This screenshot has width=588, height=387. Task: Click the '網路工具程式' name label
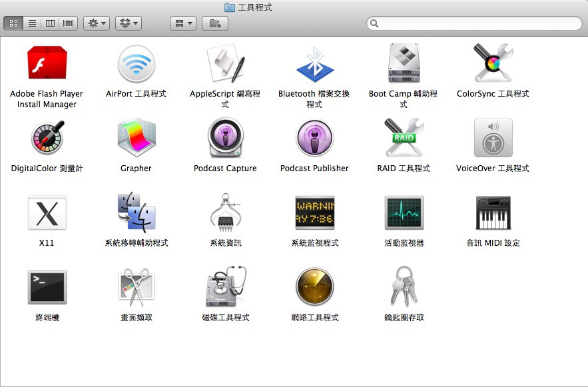point(315,317)
